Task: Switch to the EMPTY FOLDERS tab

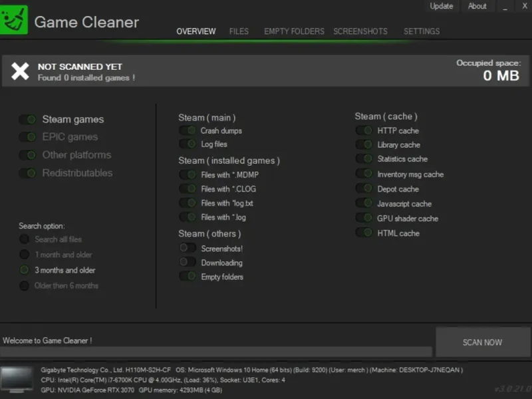Action: point(294,31)
